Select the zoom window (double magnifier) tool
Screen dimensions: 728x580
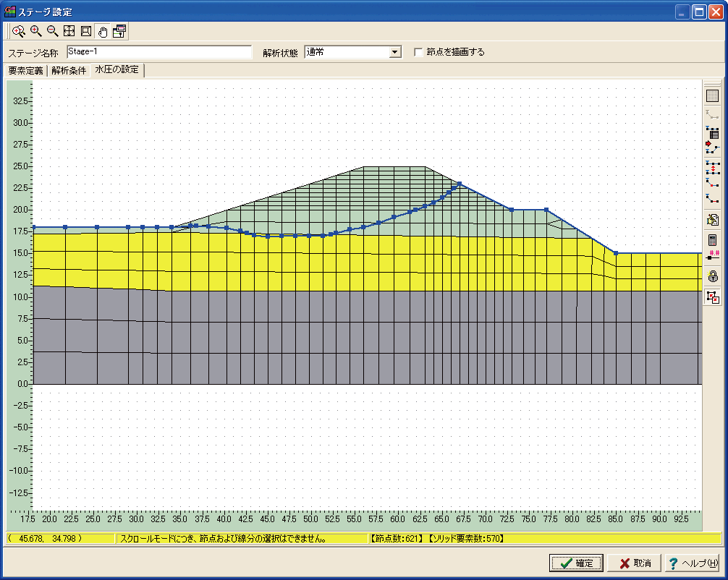click(19, 31)
